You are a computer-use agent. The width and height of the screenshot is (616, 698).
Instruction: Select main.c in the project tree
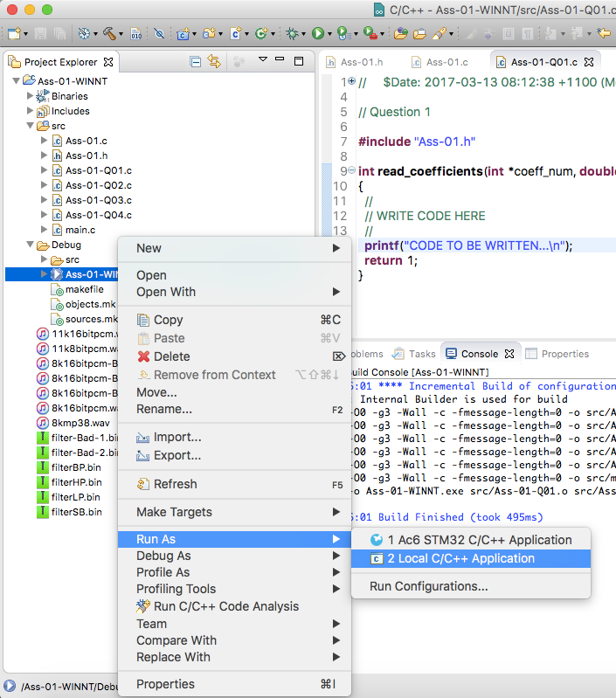click(x=80, y=230)
